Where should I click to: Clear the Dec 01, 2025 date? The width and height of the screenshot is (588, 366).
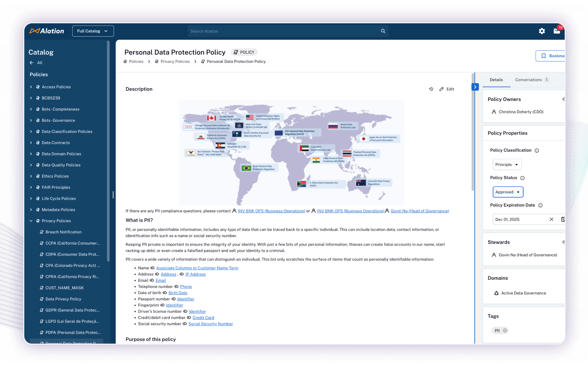tap(551, 219)
